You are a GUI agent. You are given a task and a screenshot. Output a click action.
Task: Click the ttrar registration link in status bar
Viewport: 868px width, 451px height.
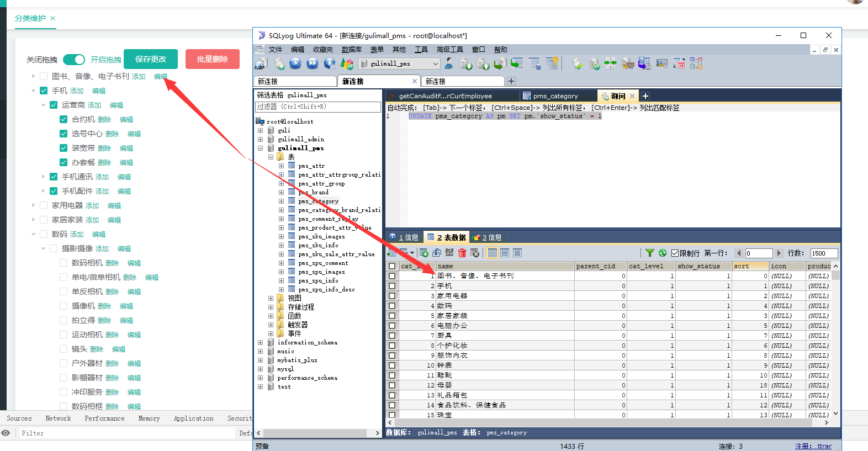[x=824, y=446]
